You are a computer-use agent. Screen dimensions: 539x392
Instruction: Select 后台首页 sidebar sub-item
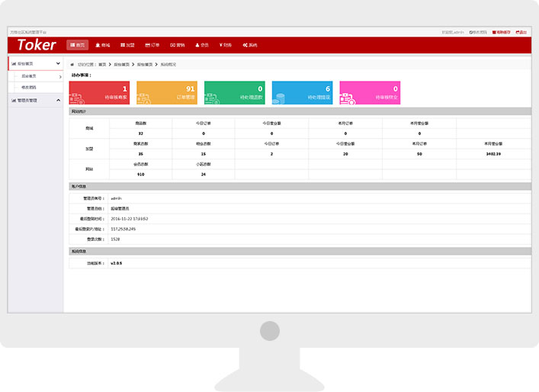(29, 76)
